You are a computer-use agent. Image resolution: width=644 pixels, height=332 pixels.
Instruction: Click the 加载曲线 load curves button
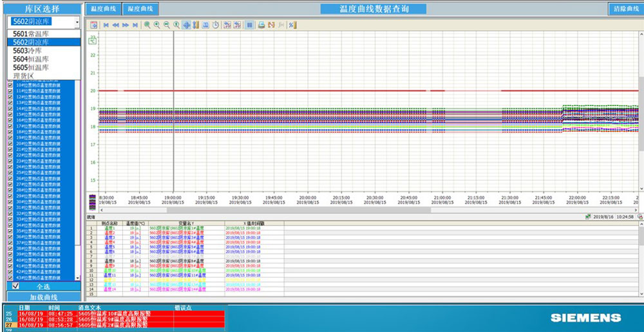pyautogui.click(x=44, y=297)
